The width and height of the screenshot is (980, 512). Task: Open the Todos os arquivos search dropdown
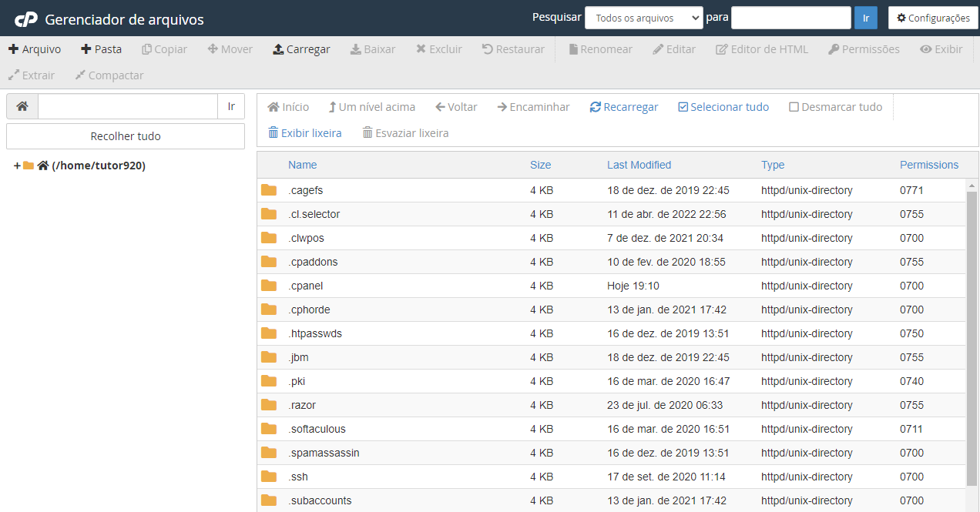[643, 17]
